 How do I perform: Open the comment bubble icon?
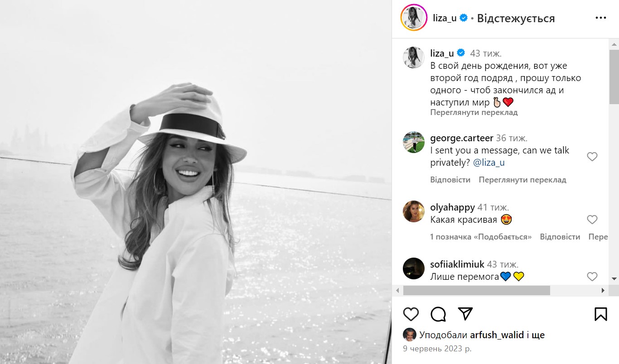click(x=438, y=314)
